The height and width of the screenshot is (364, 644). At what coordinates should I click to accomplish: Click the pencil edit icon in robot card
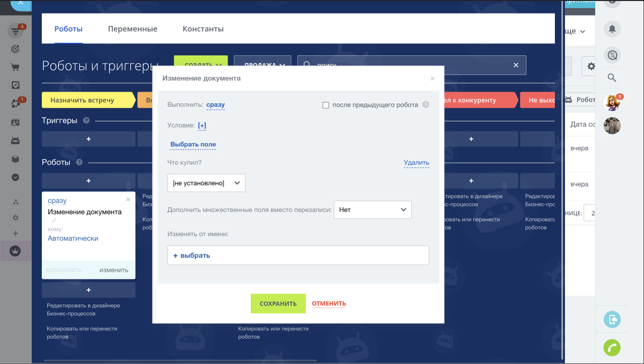tap(54, 221)
